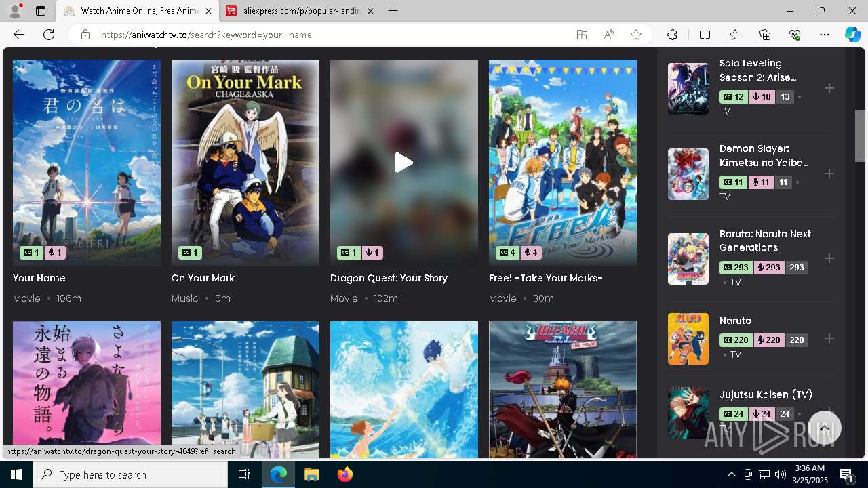Open On Your Mark poster
Image resolution: width=868 pixels, height=488 pixels.
(x=245, y=163)
